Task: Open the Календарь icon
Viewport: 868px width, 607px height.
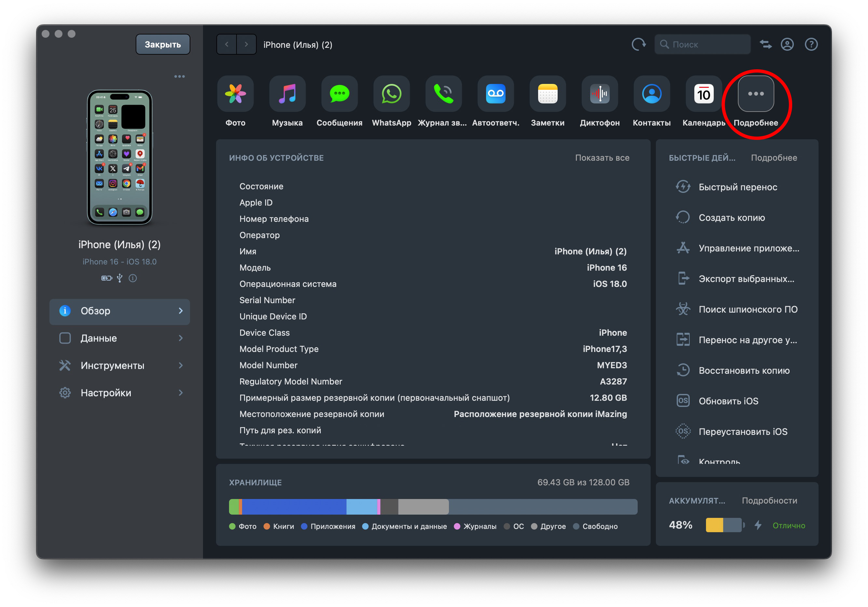Action: [704, 93]
